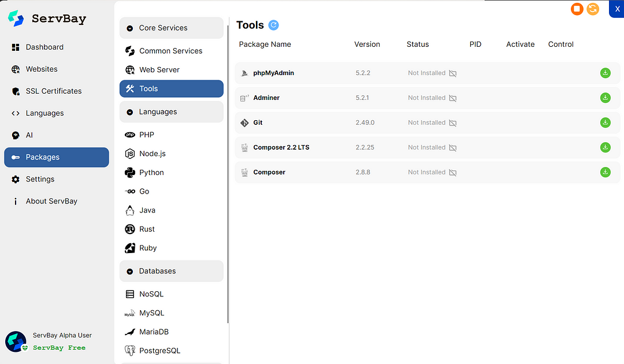The image size is (624, 364).
Task: Select Web Server category
Action: (171, 69)
